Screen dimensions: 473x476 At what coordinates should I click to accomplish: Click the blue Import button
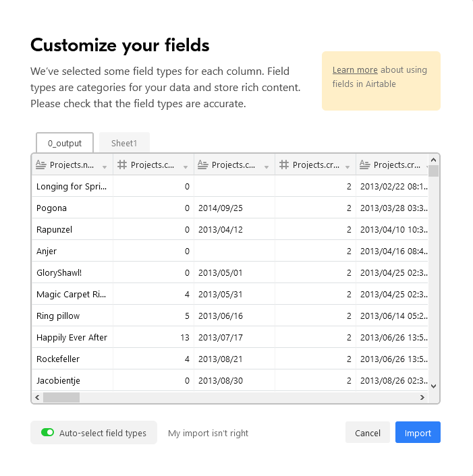pos(418,432)
